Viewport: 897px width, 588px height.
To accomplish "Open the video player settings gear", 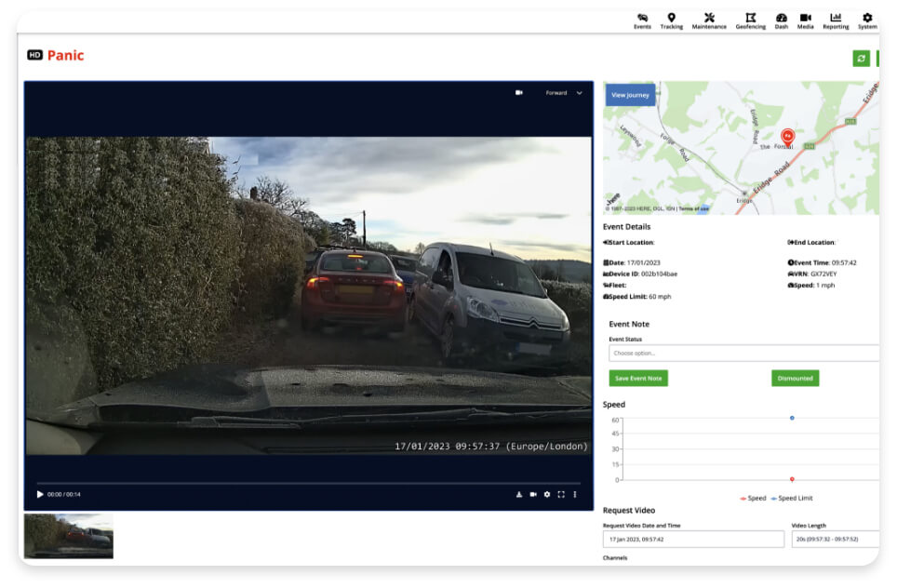I will (x=547, y=494).
